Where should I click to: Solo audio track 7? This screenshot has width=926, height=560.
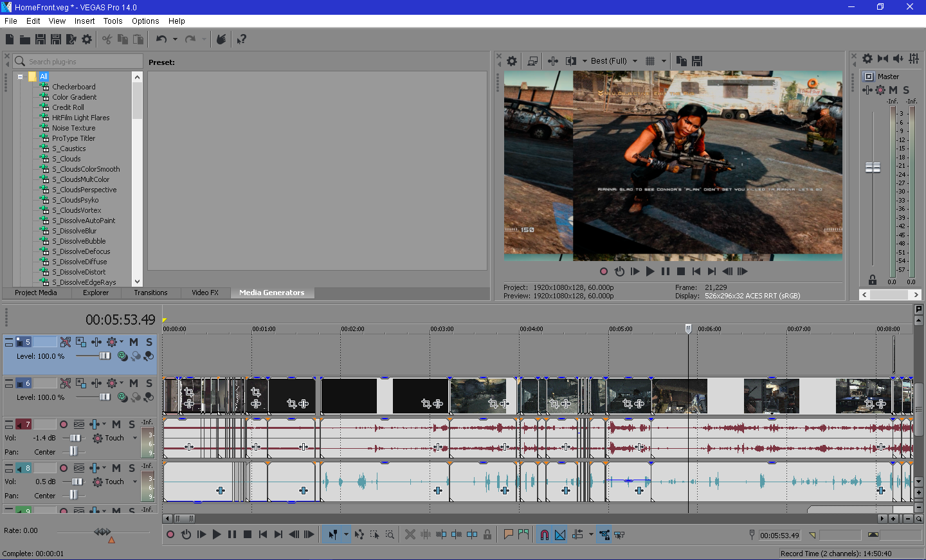pyautogui.click(x=132, y=424)
